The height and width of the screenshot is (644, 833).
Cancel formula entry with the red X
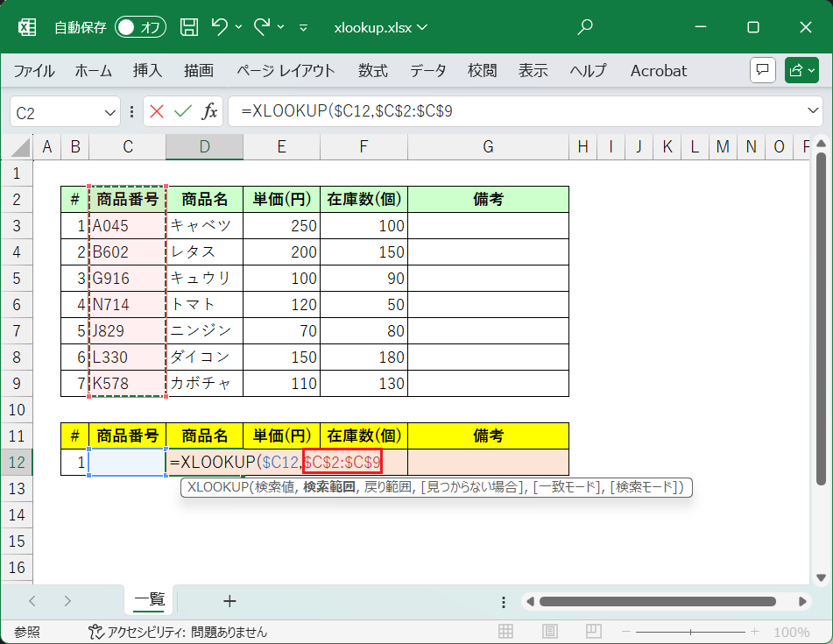pos(157,111)
